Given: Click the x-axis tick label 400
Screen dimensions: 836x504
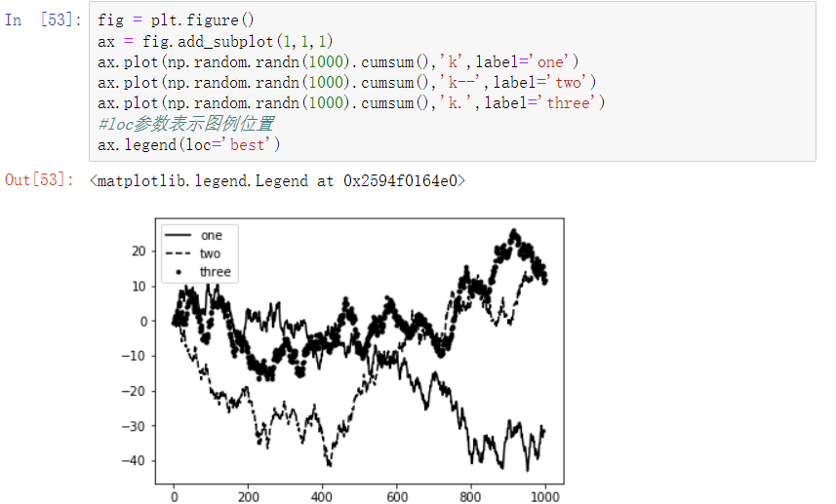Looking at the screenshot, I should point(322,496).
